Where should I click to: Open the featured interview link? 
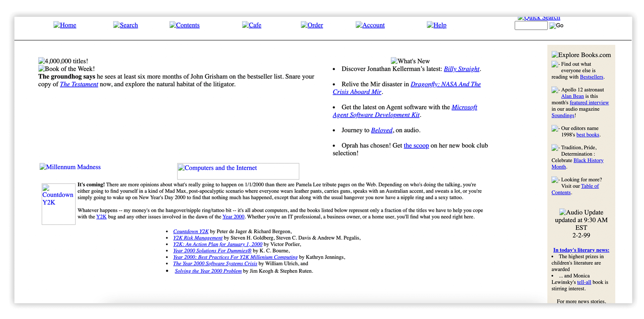click(x=589, y=102)
